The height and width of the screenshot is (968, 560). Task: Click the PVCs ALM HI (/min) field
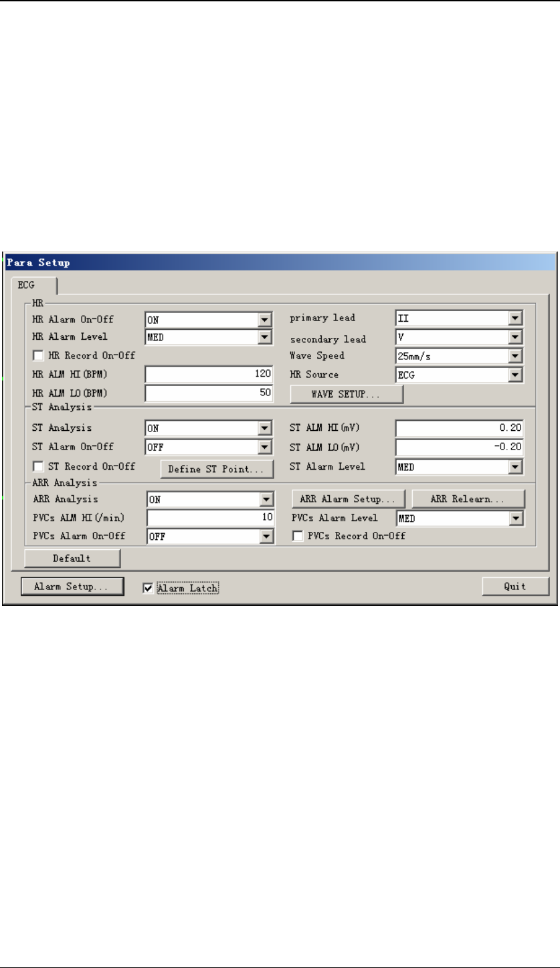pyautogui.click(x=210, y=518)
